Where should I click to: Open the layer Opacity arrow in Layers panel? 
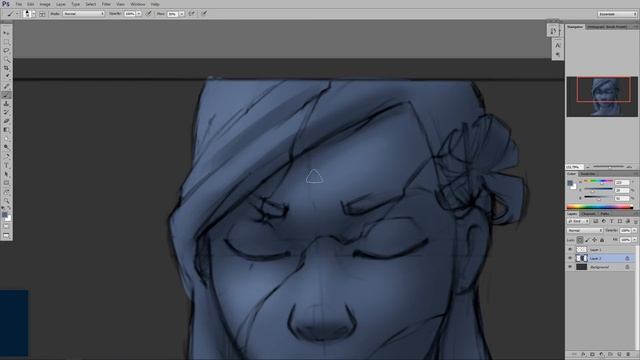pyautogui.click(x=634, y=230)
